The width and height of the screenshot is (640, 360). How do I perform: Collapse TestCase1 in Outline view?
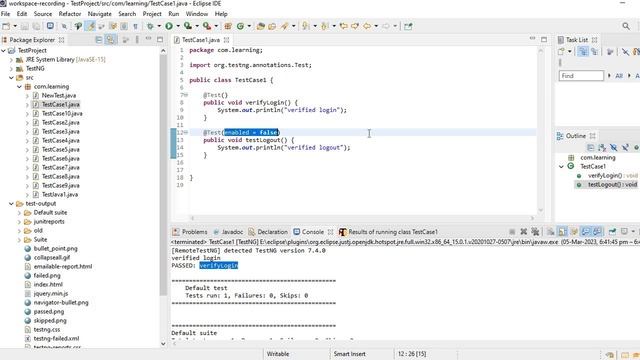[x=562, y=167]
